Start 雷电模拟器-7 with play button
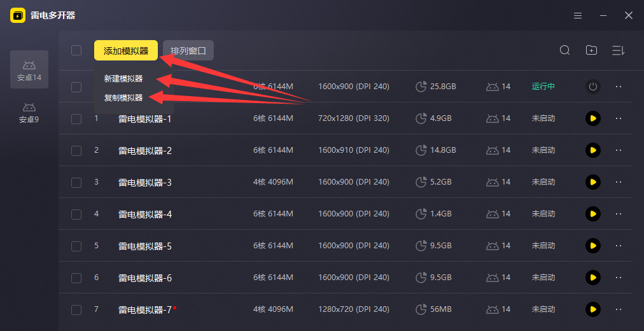Viewport: 644px width, 331px height. 592,309
